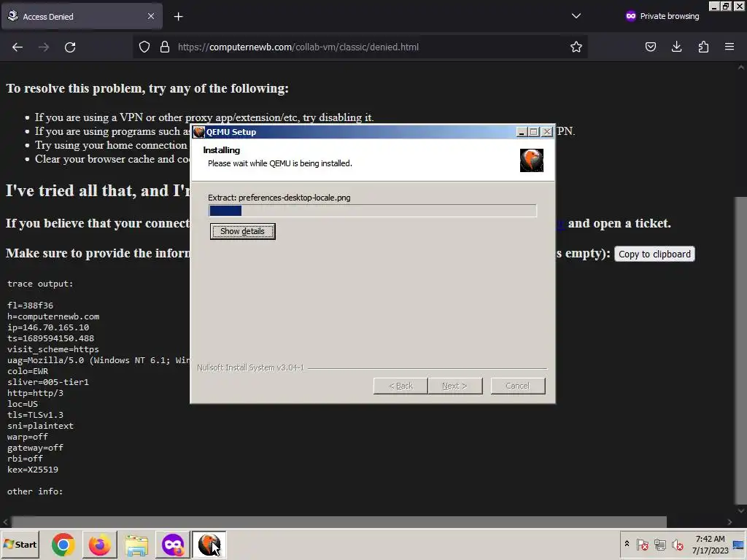Bookmark this page with the star icon
Viewport: 747px width, 560px height.
(576, 47)
